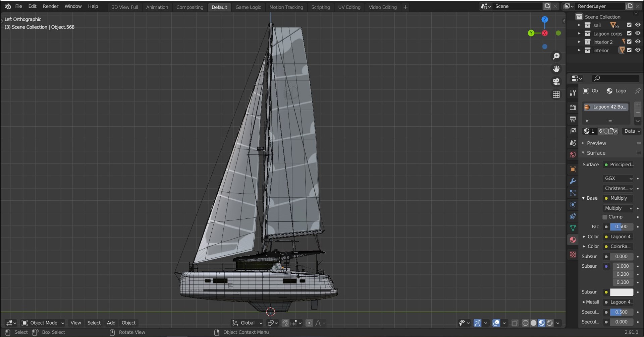Image resolution: width=644 pixels, height=337 pixels.
Task: Hide the interior 2 collection eye
Action: [x=638, y=42]
